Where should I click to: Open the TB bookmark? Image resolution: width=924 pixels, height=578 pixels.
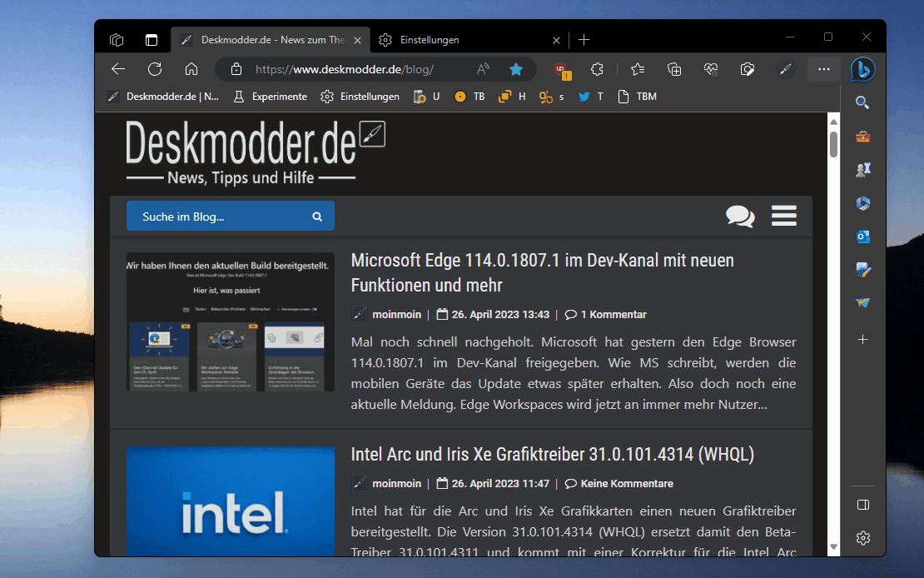[x=469, y=97]
